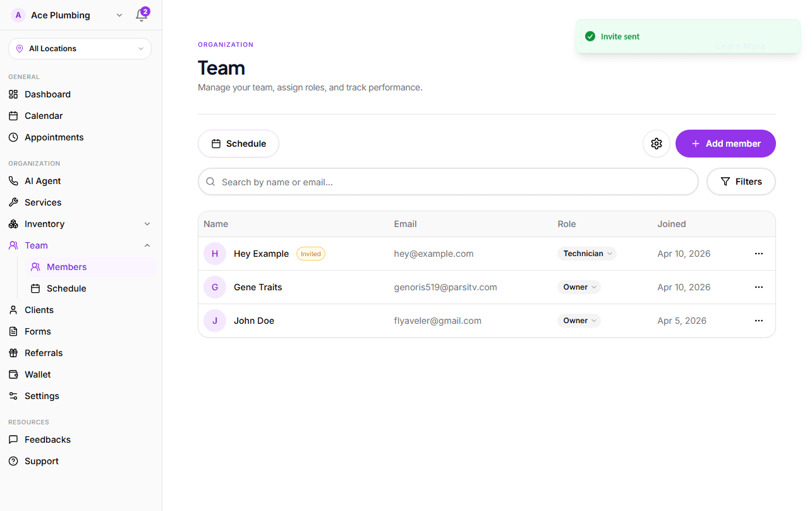This screenshot has width=812, height=511.
Task: Open the AI Agent section
Action: click(42, 180)
